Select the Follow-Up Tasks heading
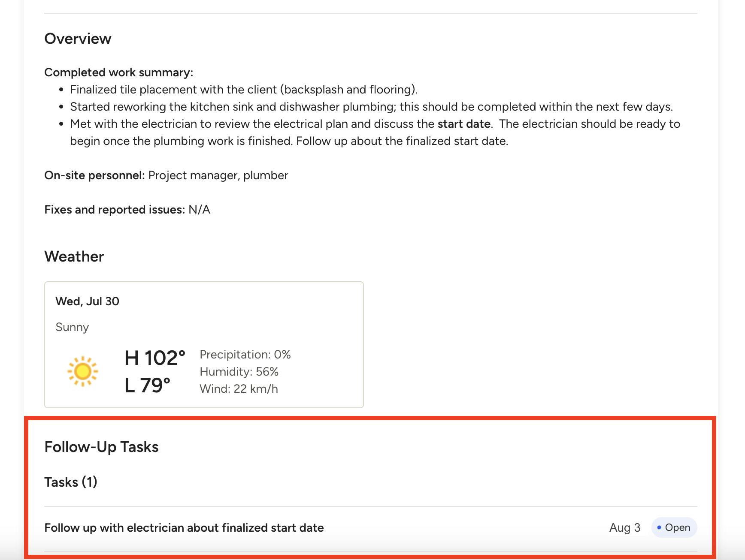 click(x=101, y=447)
